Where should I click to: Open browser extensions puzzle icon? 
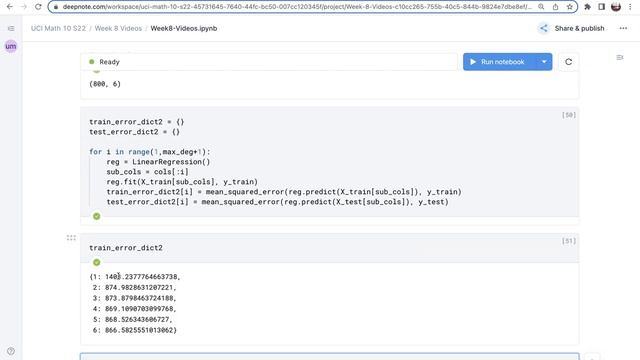tap(587, 7)
